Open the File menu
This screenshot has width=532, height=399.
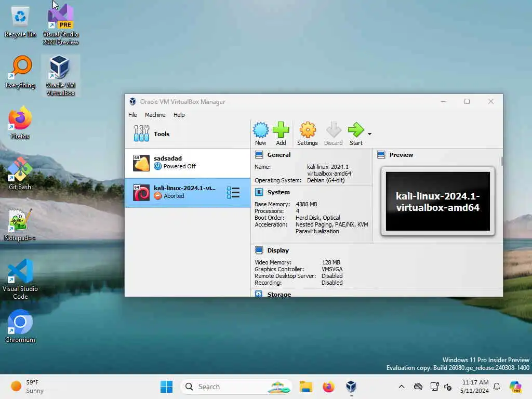132,115
